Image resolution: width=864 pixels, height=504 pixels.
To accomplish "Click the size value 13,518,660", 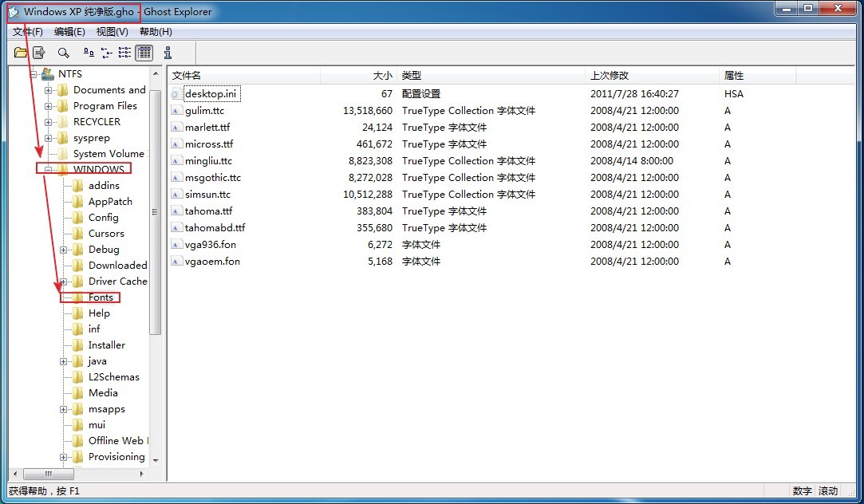I will (368, 111).
